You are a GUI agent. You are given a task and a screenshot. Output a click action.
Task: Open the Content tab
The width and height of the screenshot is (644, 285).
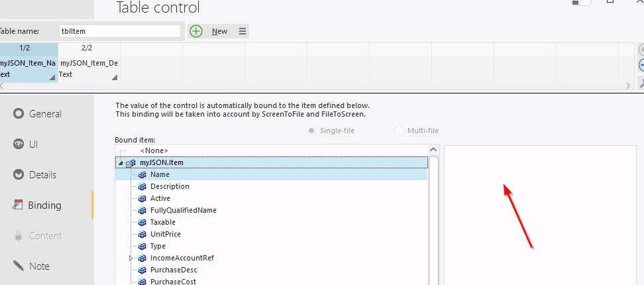(x=45, y=236)
